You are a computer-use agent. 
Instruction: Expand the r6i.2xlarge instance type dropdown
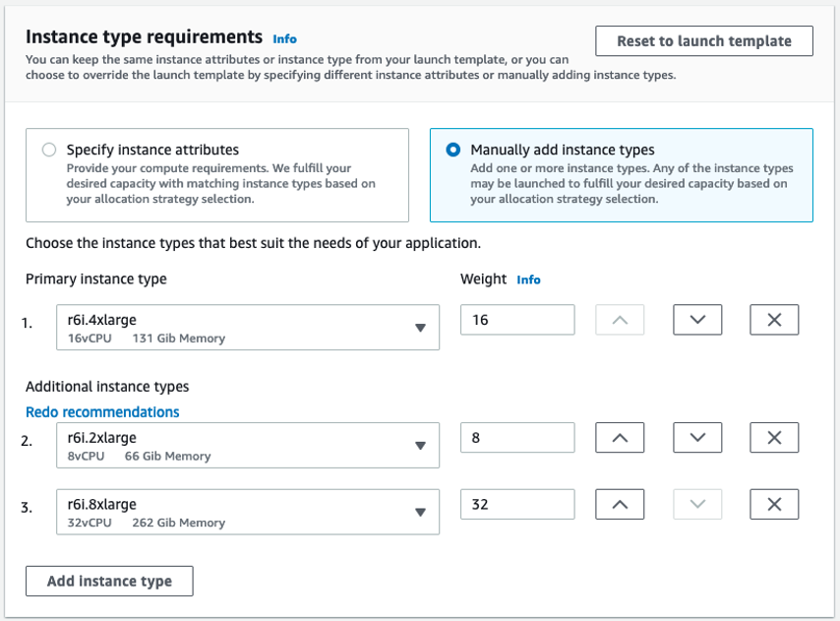coord(248,446)
